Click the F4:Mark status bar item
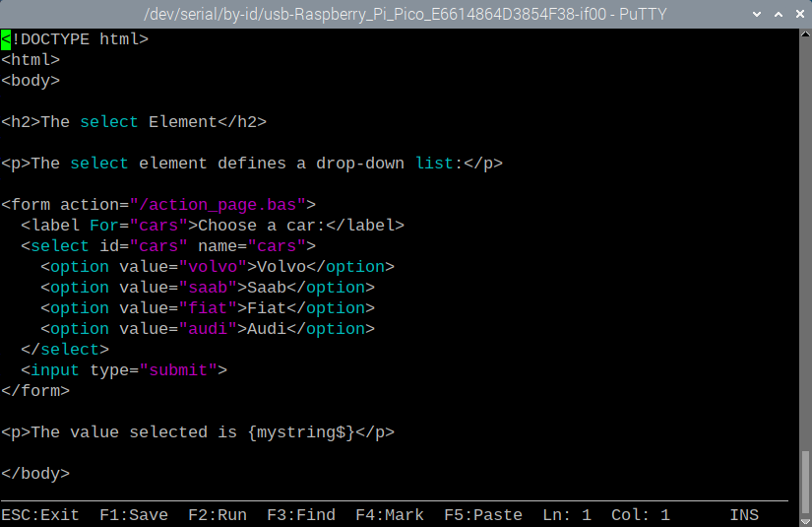This screenshot has width=812, height=527. coord(390,514)
